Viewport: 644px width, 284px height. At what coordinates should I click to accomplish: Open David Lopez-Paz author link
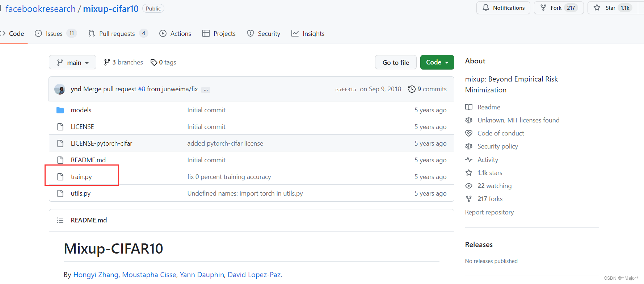click(x=254, y=275)
